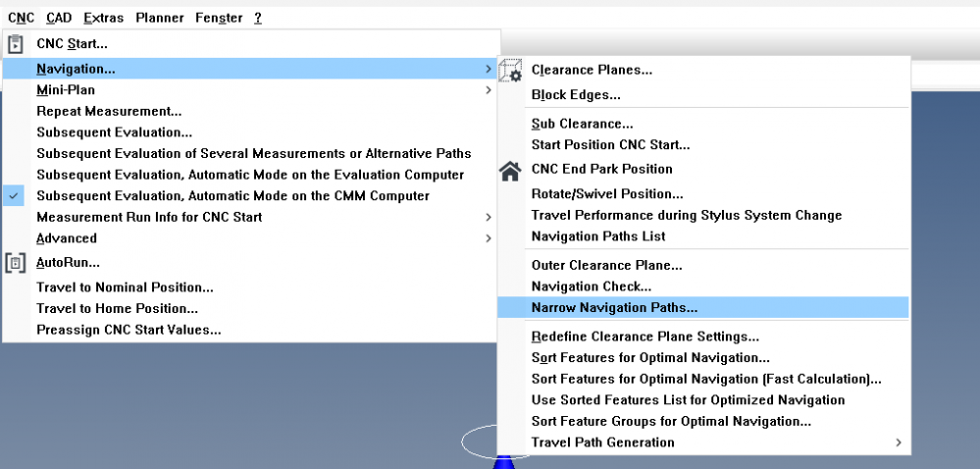Open the question mark help menu
980x469 pixels.
(258, 18)
